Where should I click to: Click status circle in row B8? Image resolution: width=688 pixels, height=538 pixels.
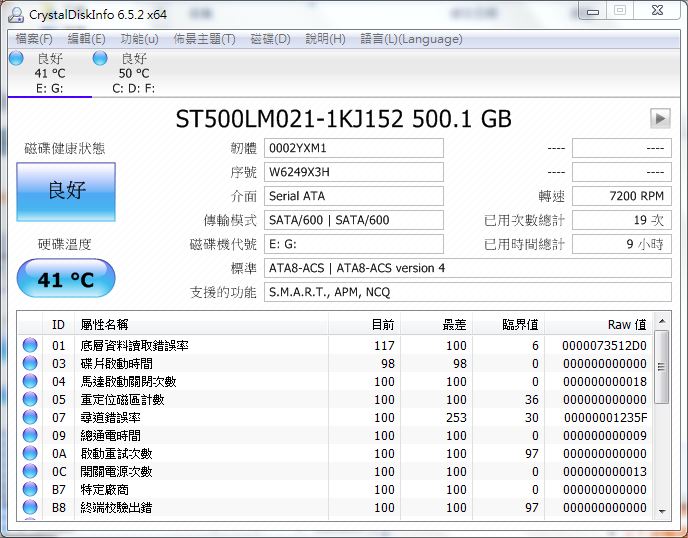click(30, 507)
